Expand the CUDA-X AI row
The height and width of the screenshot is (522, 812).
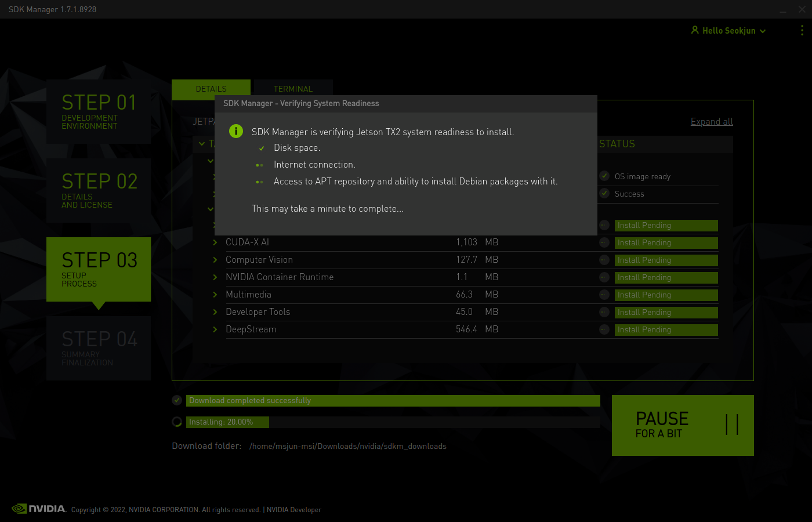(x=215, y=242)
